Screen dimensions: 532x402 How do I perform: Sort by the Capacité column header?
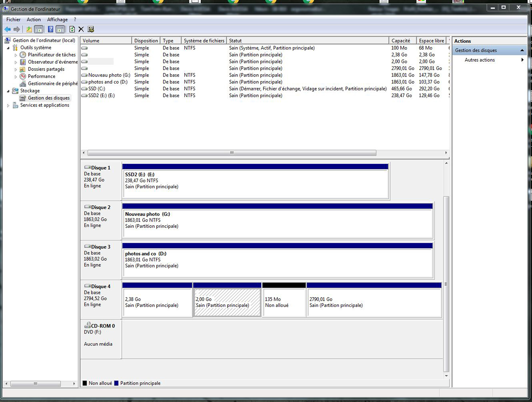click(401, 41)
